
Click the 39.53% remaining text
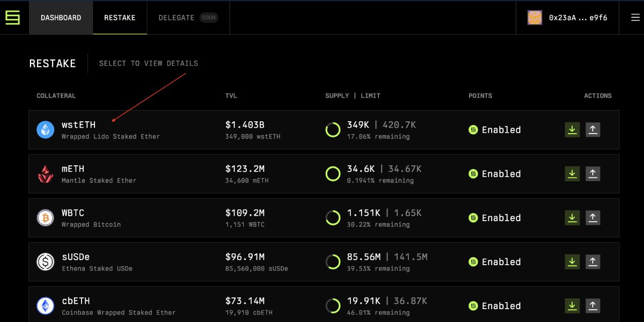tap(378, 268)
